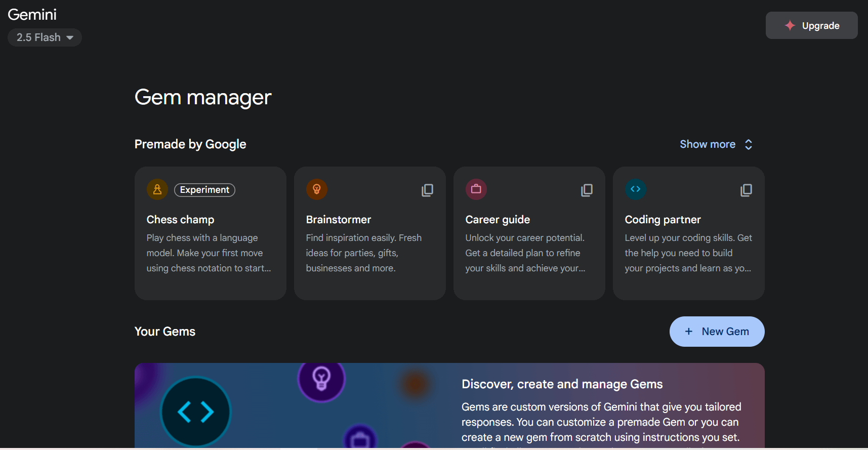868x450 pixels.
Task: Open the Coding partner gem title
Action: (663, 220)
